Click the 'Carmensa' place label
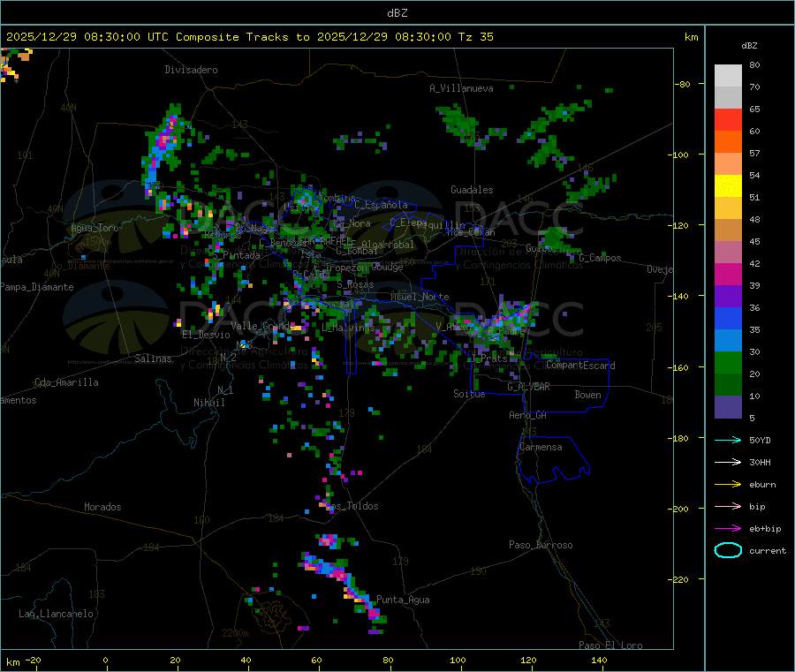Image resolution: width=795 pixels, height=672 pixels. [541, 447]
